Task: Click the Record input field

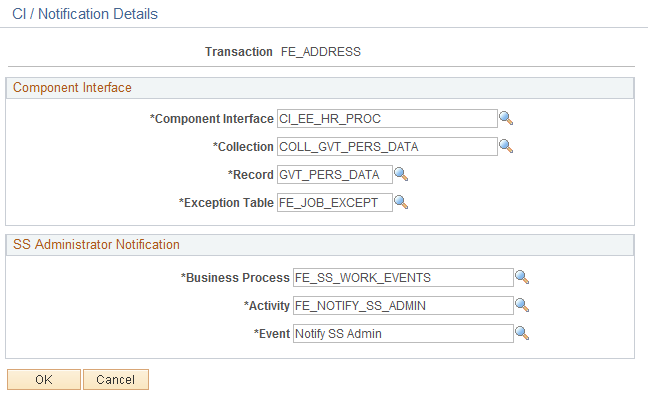Action: click(333, 175)
